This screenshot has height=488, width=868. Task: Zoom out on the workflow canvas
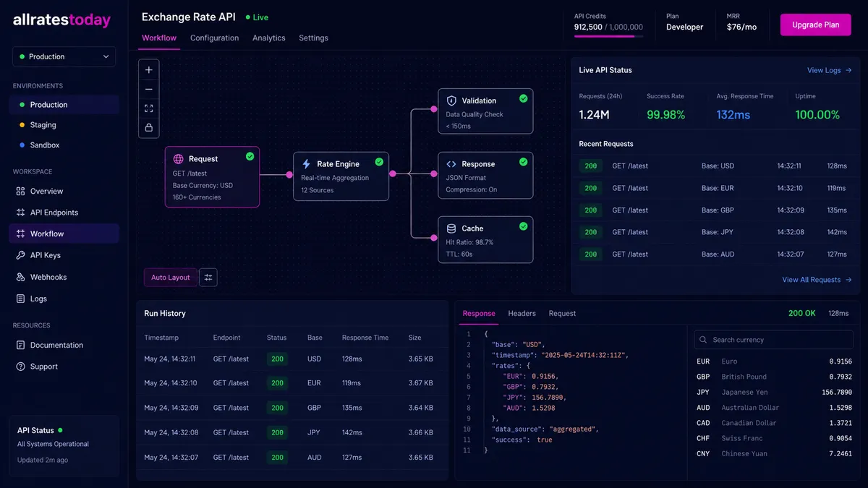(149, 90)
